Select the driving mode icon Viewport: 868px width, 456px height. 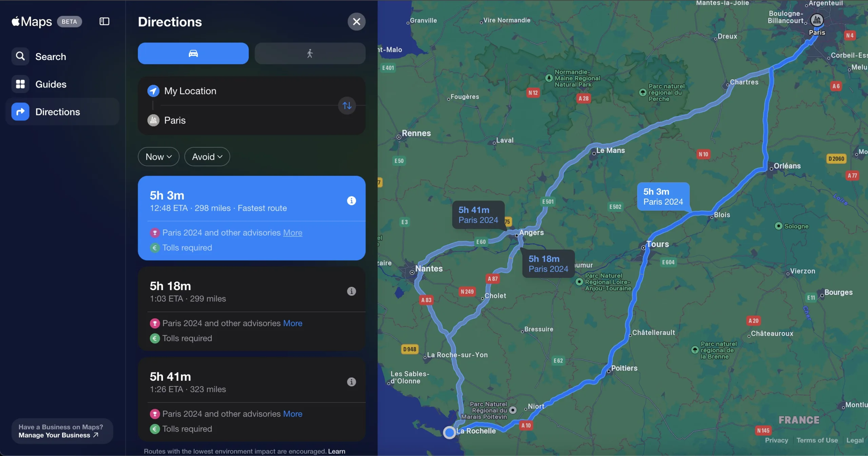[x=194, y=53]
